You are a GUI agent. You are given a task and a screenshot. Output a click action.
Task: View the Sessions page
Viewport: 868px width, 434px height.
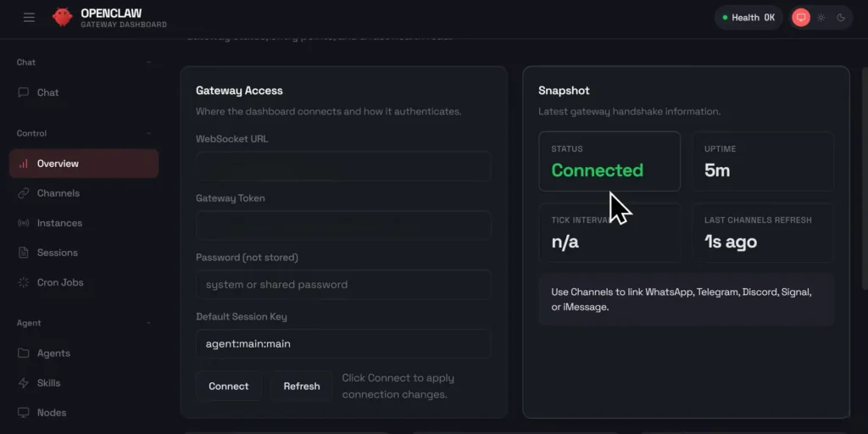click(57, 253)
